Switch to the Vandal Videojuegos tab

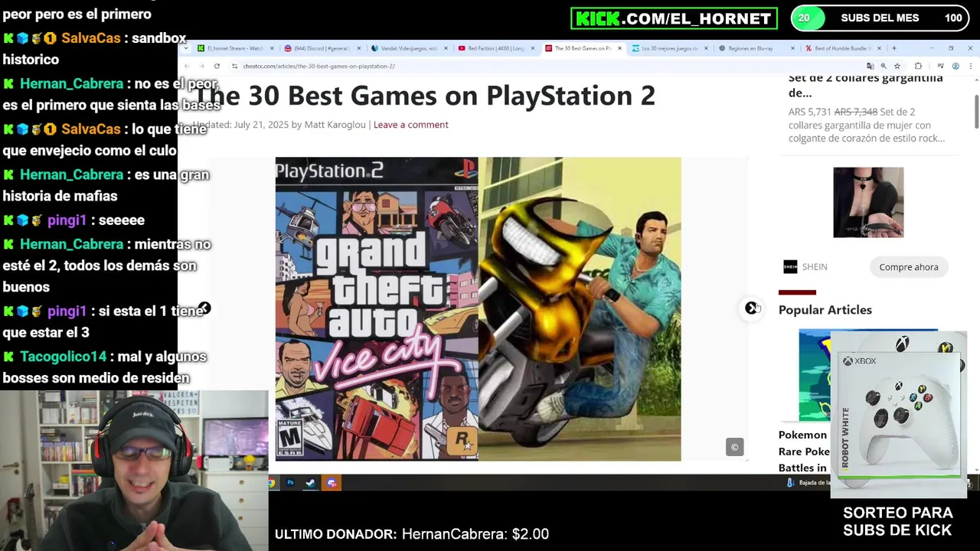(x=410, y=48)
